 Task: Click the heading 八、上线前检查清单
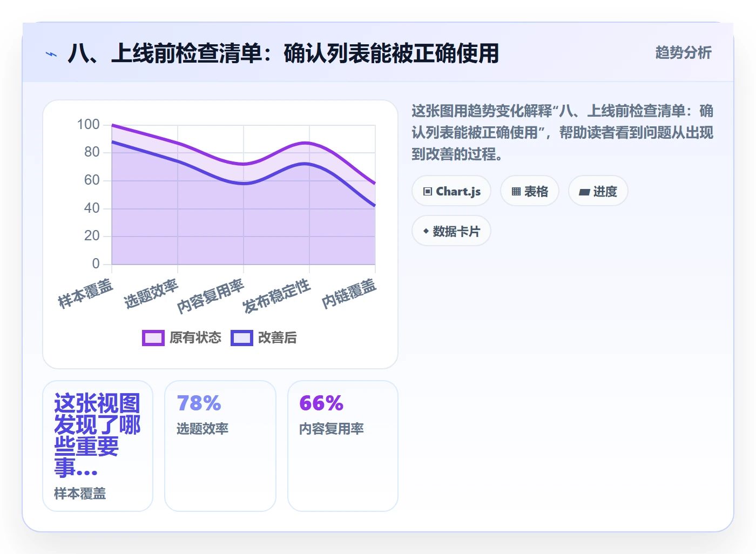[283, 53]
